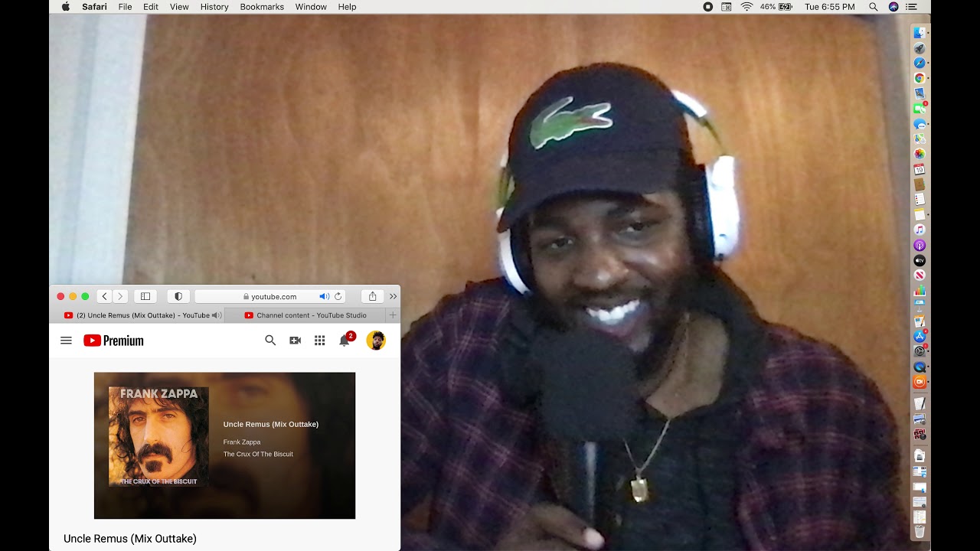
Task: Open Podcasts in the Dock
Action: [x=920, y=245]
